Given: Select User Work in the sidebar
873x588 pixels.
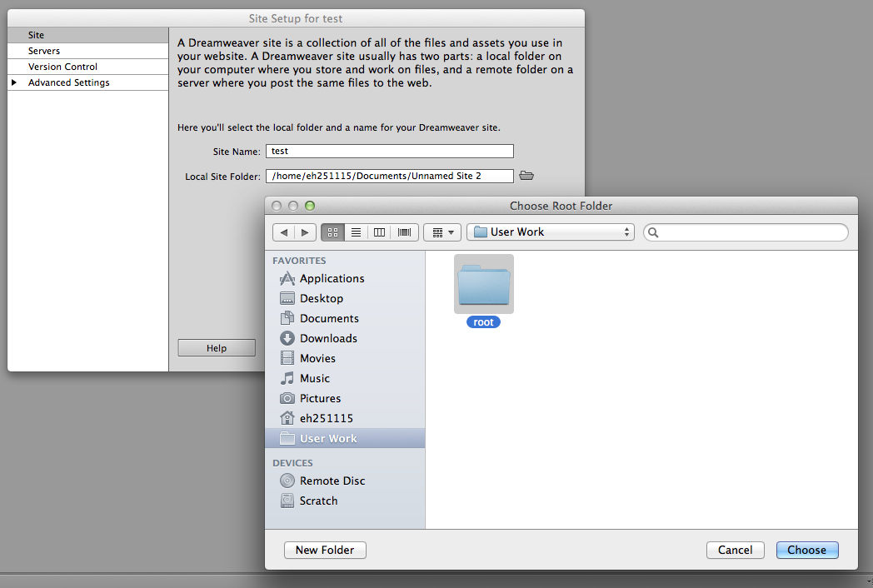Looking at the screenshot, I should (x=345, y=438).
